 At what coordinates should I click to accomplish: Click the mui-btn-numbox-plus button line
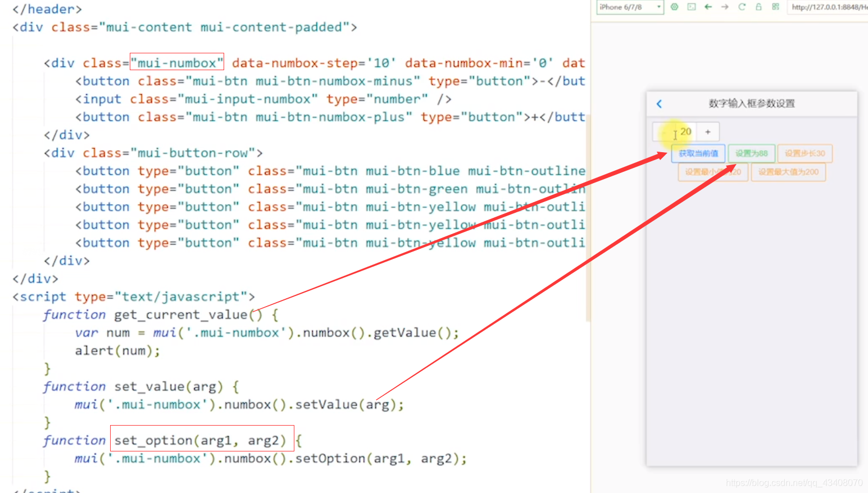tap(330, 117)
